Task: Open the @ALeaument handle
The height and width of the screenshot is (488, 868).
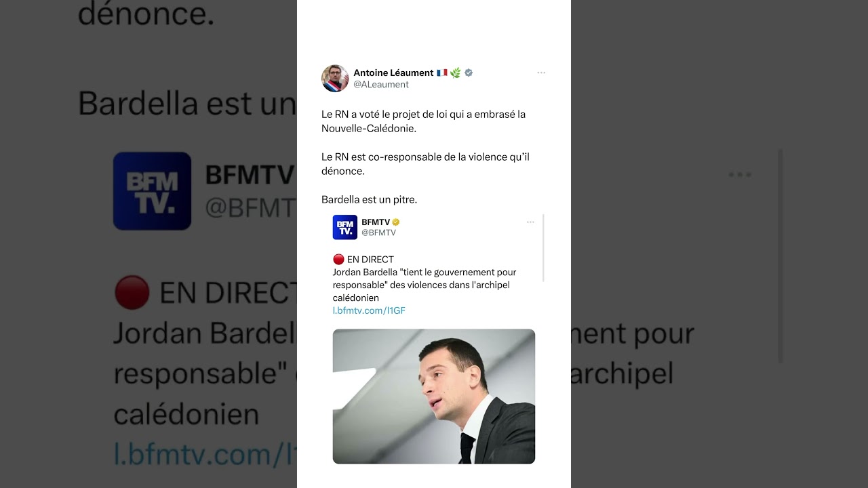Action: click(381, 85)
